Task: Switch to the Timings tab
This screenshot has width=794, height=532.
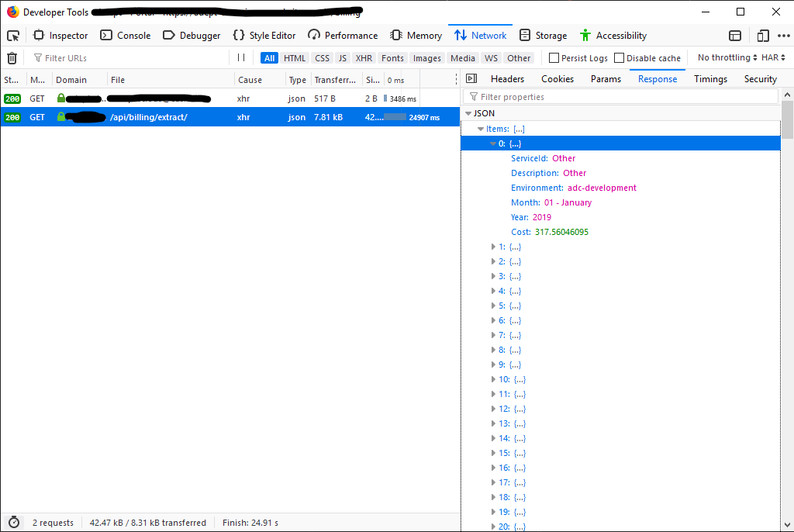Action: coord(710,78)
